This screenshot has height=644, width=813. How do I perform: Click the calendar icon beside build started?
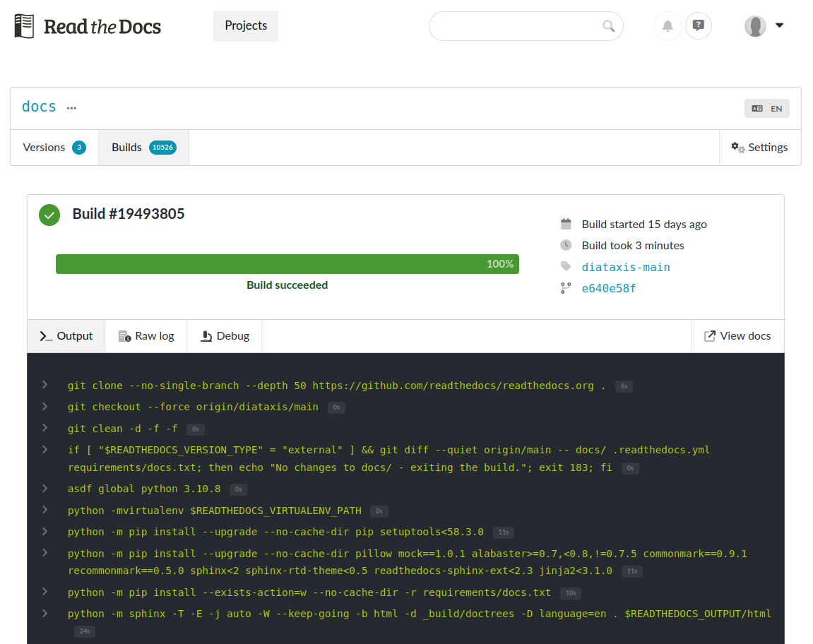[566, 224]
